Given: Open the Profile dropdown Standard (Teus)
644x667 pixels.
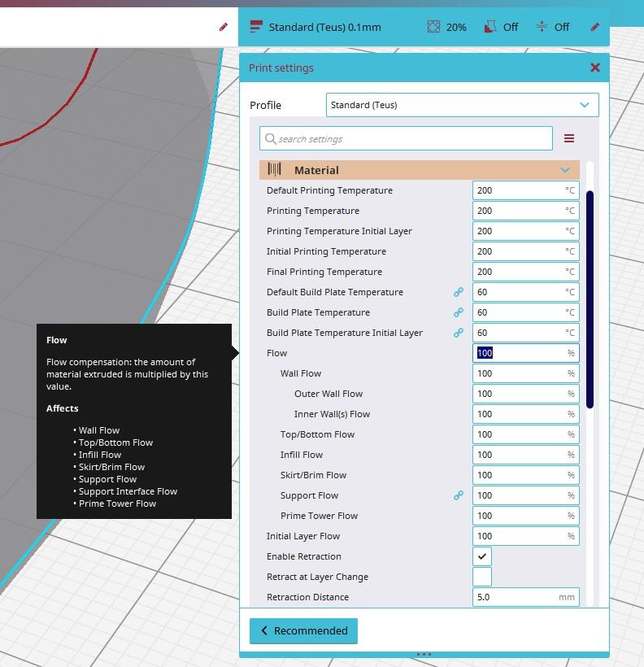Looking at the screenshot, I should [x=462, y=105].
